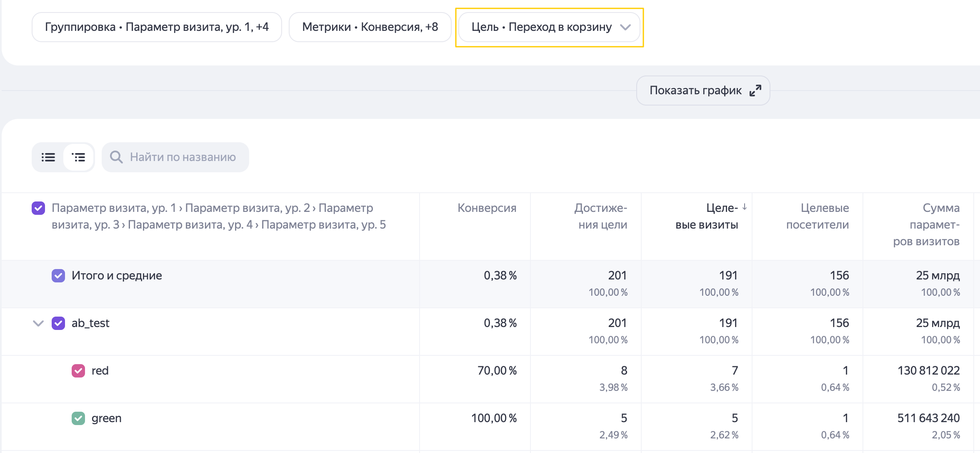Click the Параметр визита, ур. 1 header text
Screen dimensions: 980x453
[x=114, y=208]
